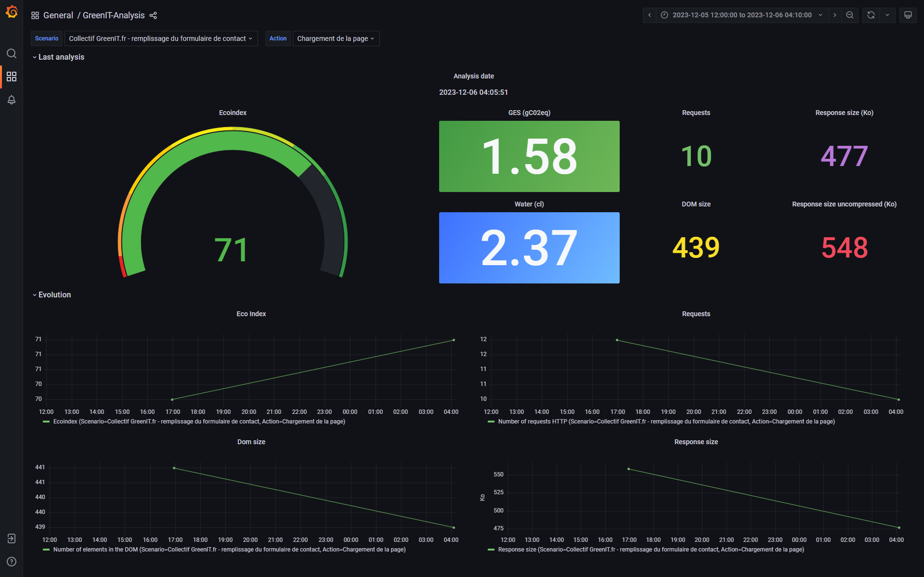The height and width of the screenshot is (577, 924).
Task: Click the GES (gC02eq) panel title
Action: [x=529, y=113]
